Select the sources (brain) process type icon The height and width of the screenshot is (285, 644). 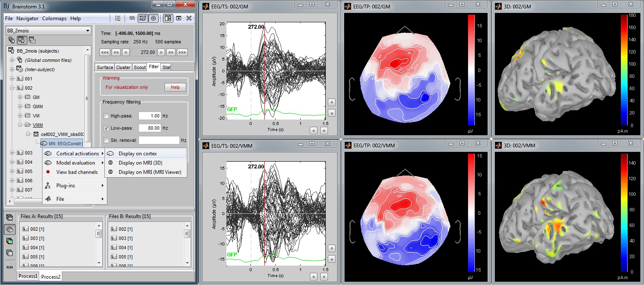[9, 229]
